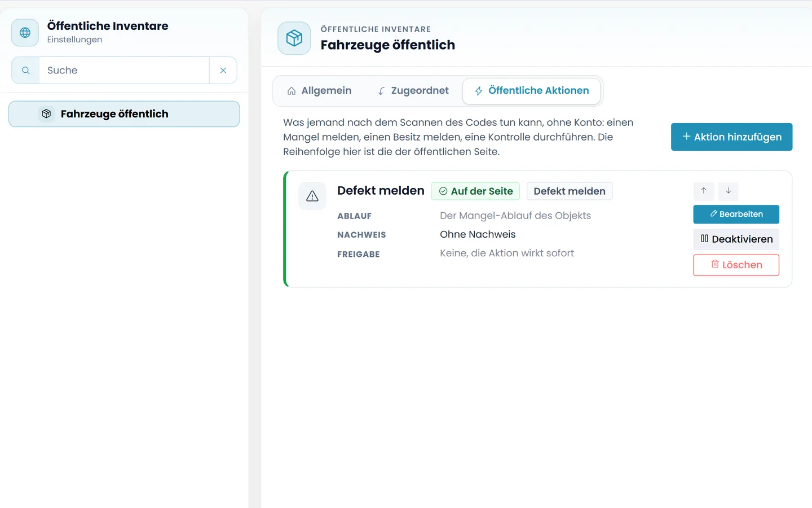Deactivate the action via Deaktivieren

736,239
